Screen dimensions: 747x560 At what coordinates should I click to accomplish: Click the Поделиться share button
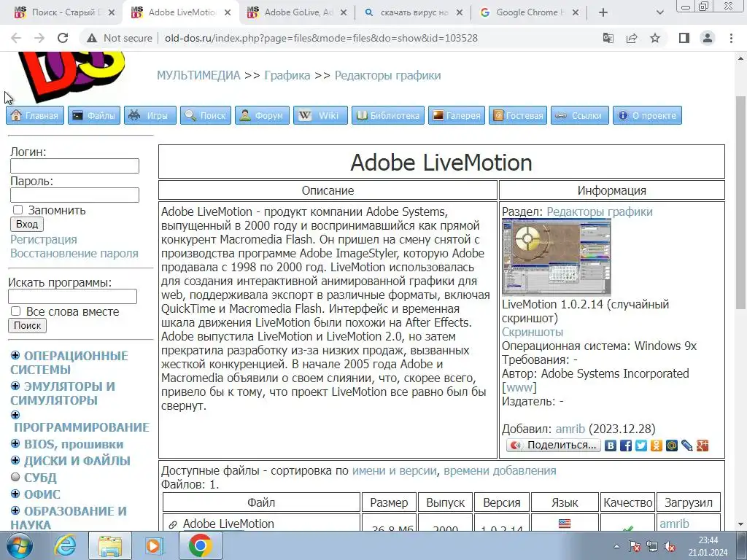pos(553,446)
